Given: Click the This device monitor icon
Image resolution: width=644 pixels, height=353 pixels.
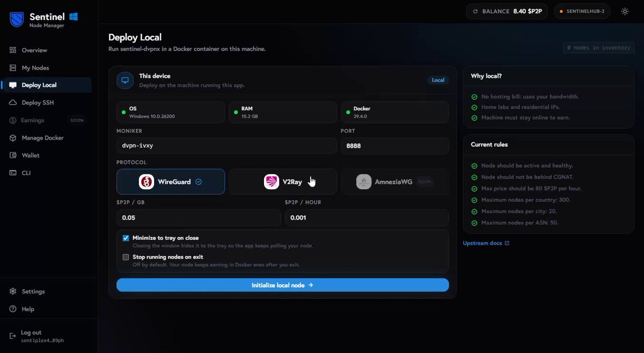Looking at the screenshot, I should tap(125, 80).
